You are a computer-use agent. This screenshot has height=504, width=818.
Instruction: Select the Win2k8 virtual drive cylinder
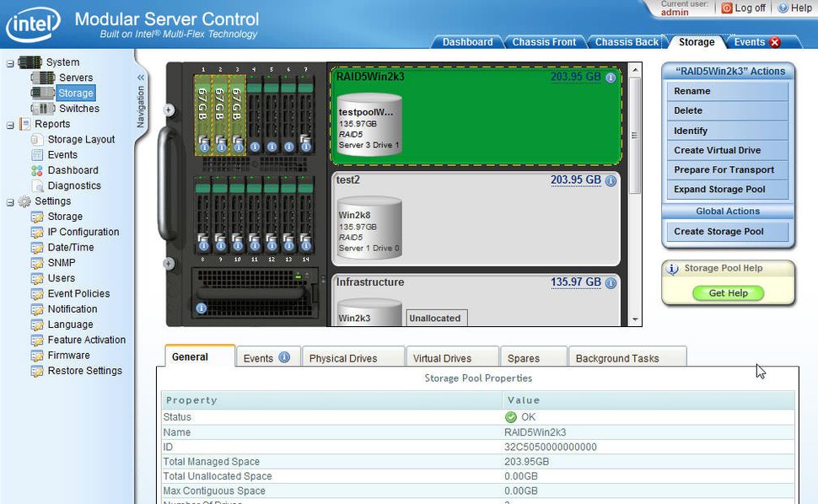(369, 228)
